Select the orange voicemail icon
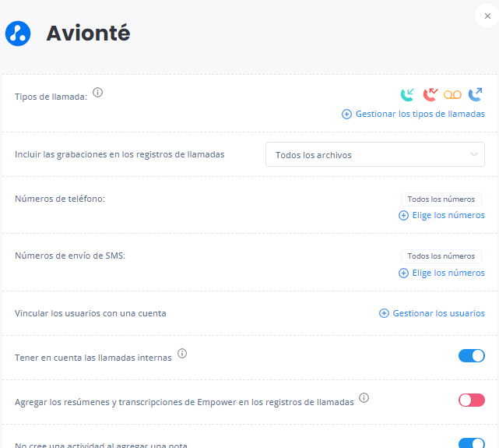Screen dimensions: 499x448 point(452,95)
